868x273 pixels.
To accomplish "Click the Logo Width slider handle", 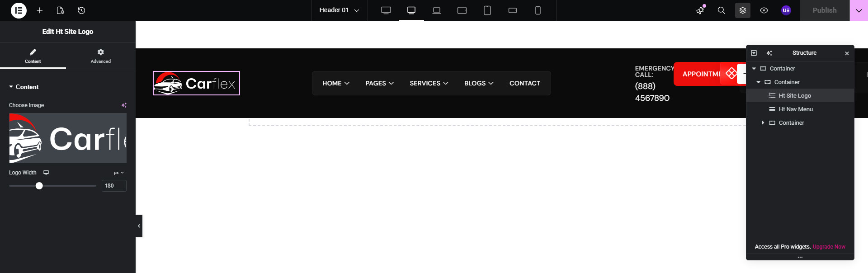I will [x=39, y=186].
